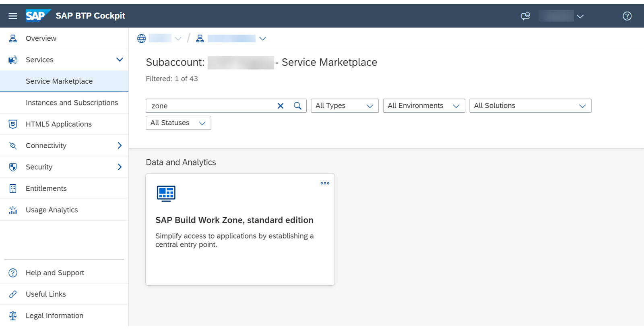The height and width of the screenshot is (330, 644).
Task: Open the All Solutions dropdown
Action: point(530,106)
